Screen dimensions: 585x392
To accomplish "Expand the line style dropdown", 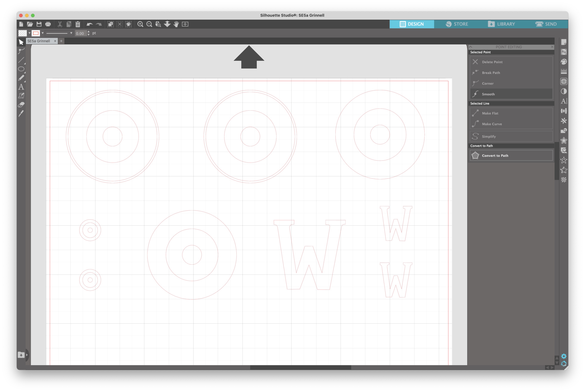I will 71,33.
